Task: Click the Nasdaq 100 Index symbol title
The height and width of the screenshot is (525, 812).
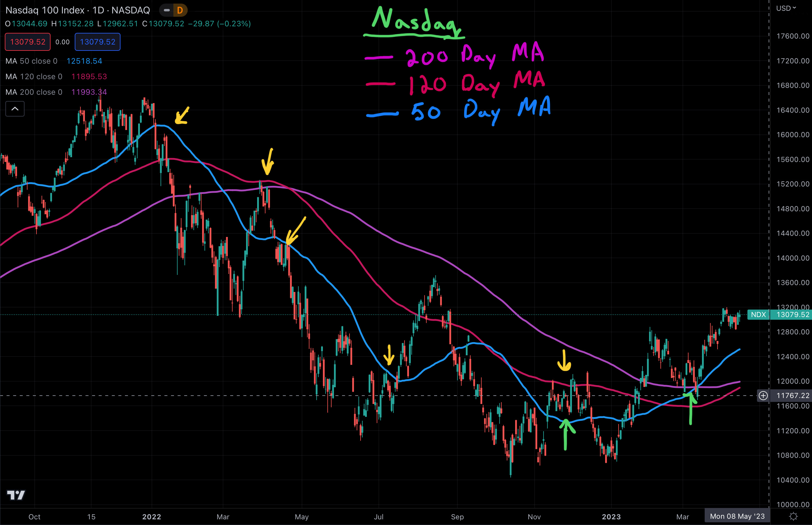Action: tap(78, 10)
